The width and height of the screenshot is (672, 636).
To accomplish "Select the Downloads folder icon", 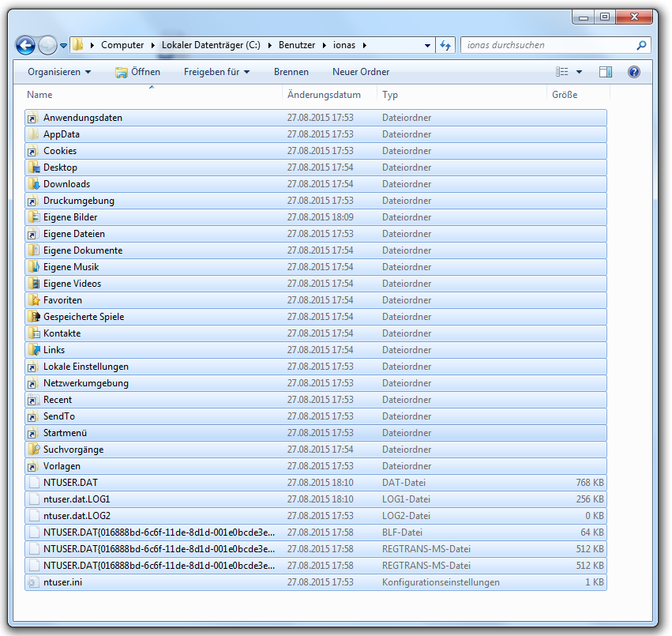I will pyautogui.click(x=33, y=184).
